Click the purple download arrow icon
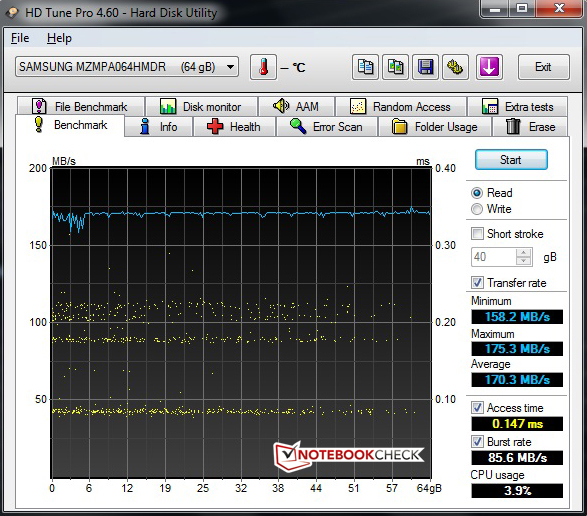The width and height of the screenshot is (587, 516). tap(489, 67)
